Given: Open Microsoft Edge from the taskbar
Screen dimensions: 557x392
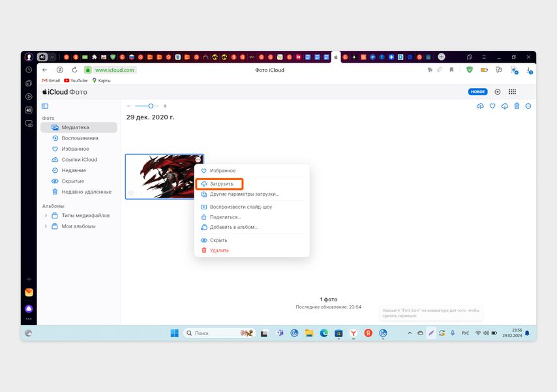Looking at the screenshot, I should [x=324, y=333].
